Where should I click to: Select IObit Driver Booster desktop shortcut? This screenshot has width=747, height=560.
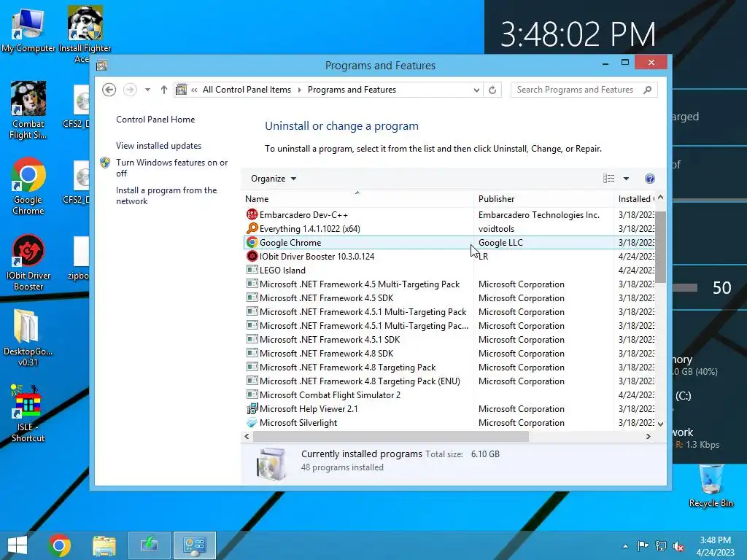pyautogui.click(x=28, y=262)
